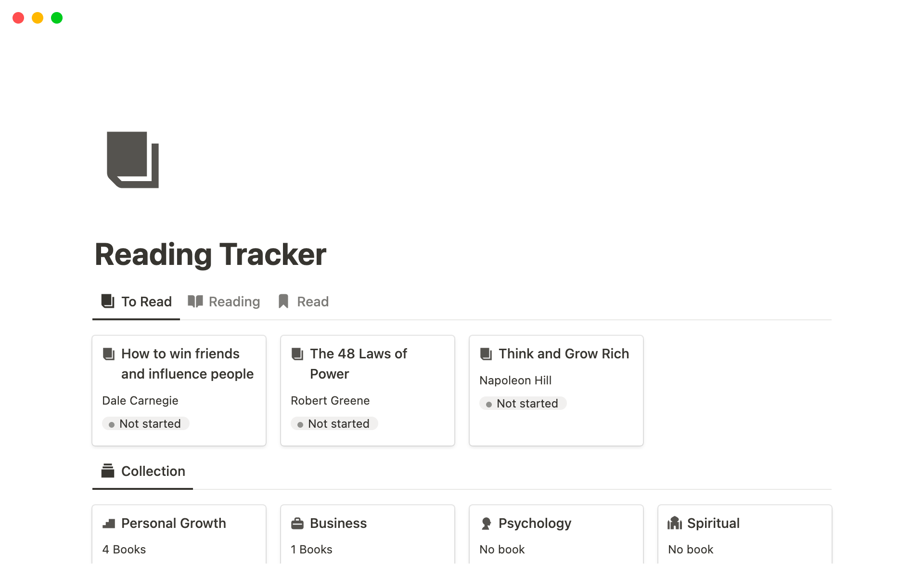This screenshot has width=924, height=578.
Task: Click Not started status on Dale Carnegie's book
Action: (146, 424)
